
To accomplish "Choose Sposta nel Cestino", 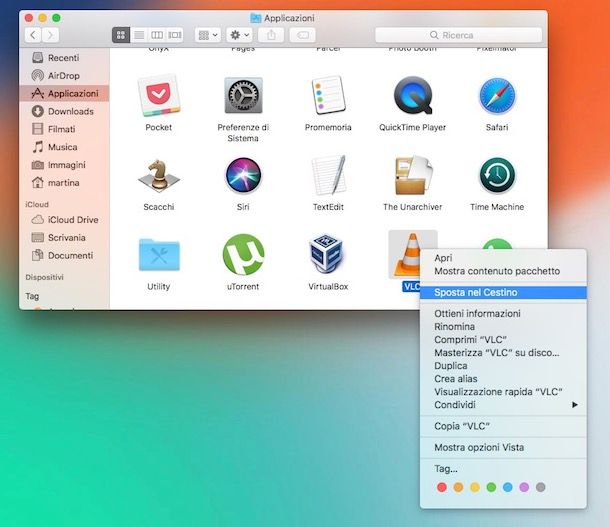I will click(x=503, y=292).
